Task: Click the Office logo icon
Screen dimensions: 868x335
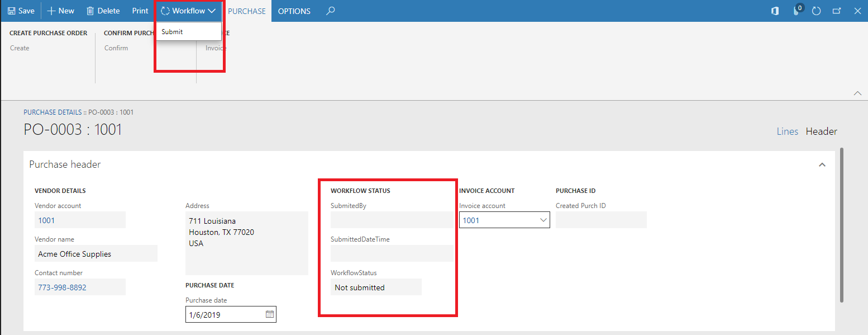Action: [x=774, y=11]
